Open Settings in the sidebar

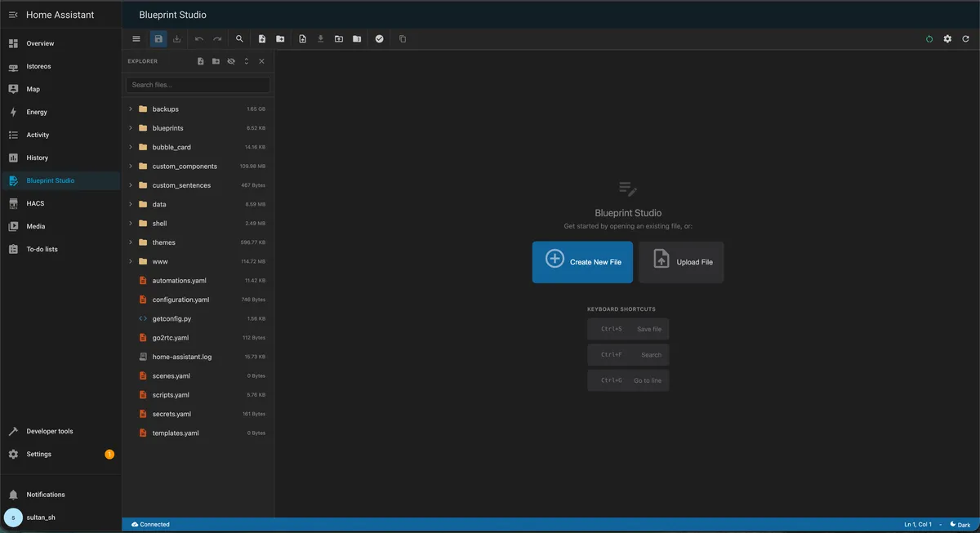coord(60,454)
